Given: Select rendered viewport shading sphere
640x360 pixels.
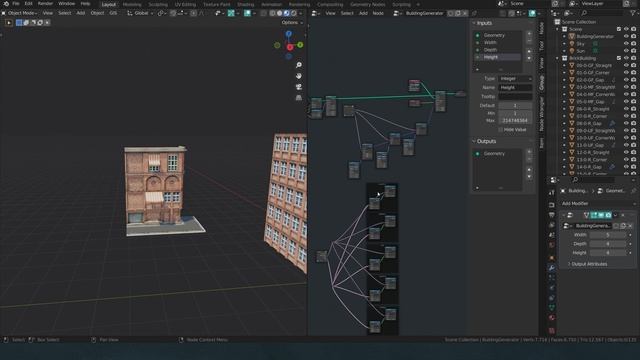Looking at the screenshot, I should coord(293,13).
